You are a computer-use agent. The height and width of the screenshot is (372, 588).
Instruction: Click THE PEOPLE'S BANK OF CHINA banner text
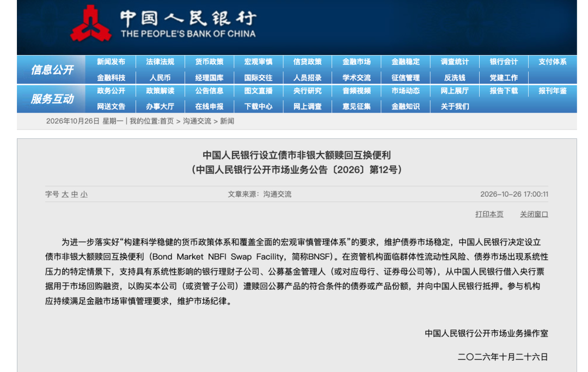tap(188, 34)
